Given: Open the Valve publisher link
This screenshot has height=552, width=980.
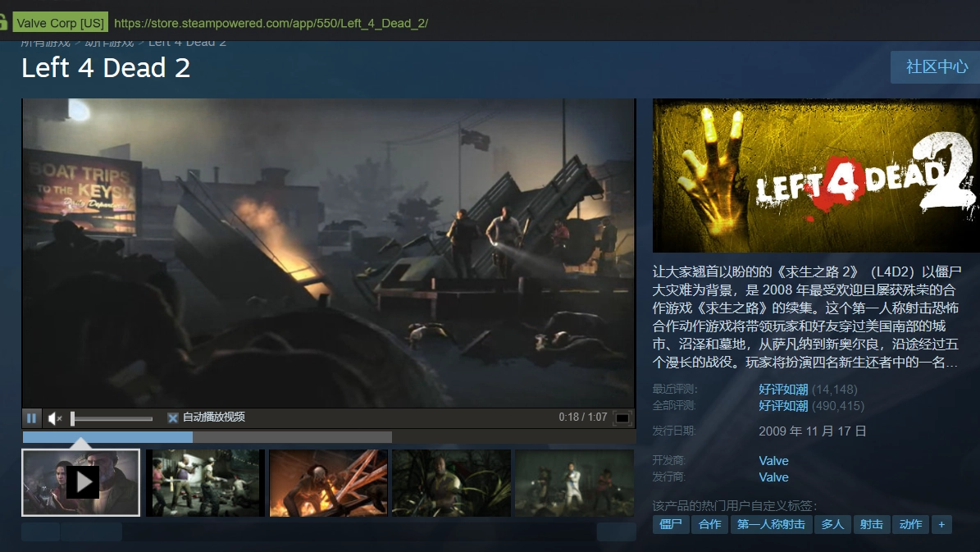Looking at the screenshot, I should point(773,477).
